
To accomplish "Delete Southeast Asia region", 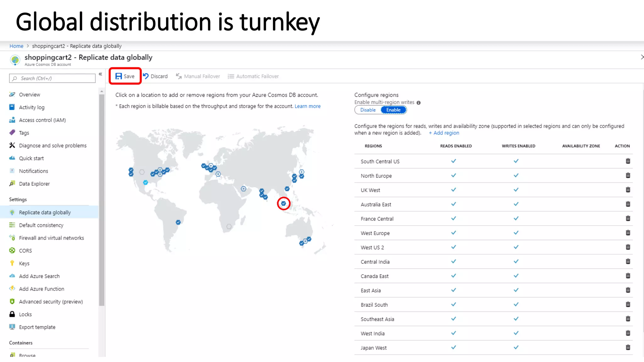I will click(628, 319).
